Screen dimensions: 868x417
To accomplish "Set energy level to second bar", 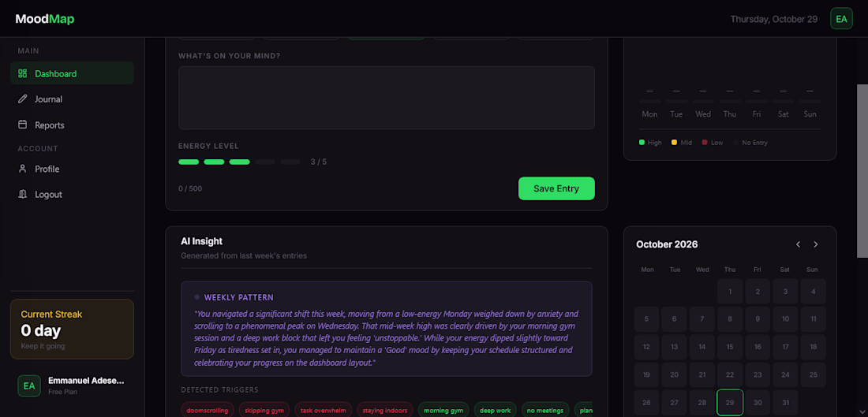I will click(x=214, y=162).
